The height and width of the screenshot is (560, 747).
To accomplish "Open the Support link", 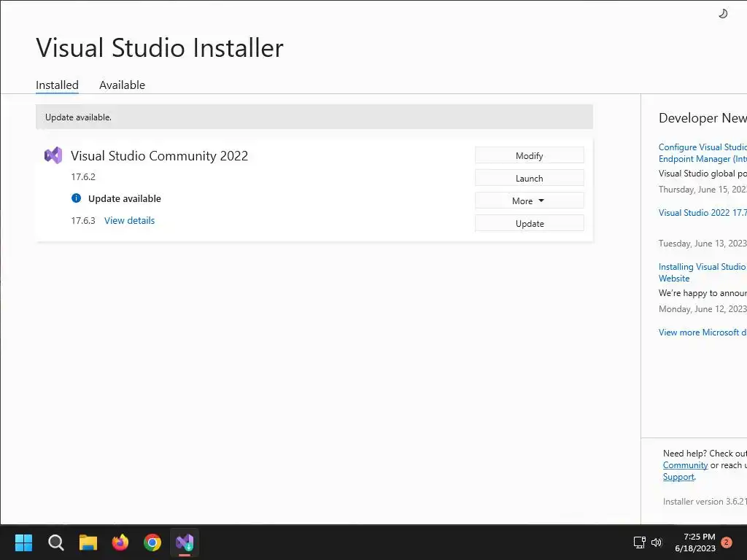I will [678, 477].
